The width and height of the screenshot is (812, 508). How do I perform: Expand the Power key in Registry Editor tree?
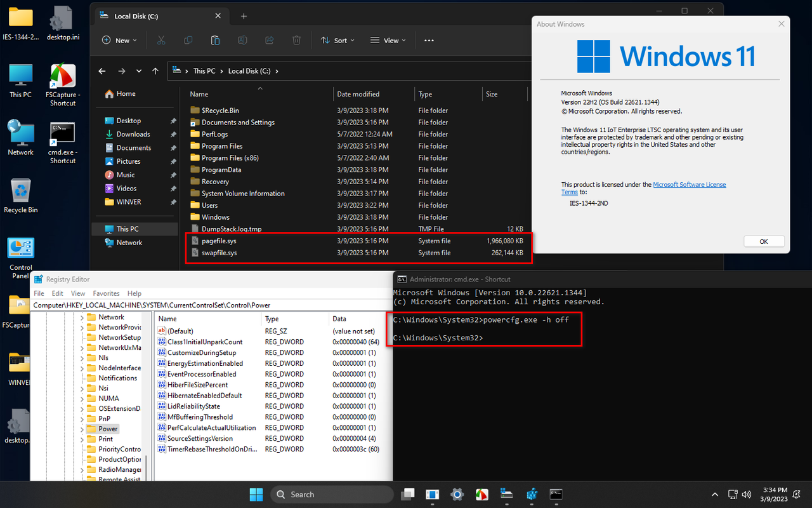pos(82,429)
